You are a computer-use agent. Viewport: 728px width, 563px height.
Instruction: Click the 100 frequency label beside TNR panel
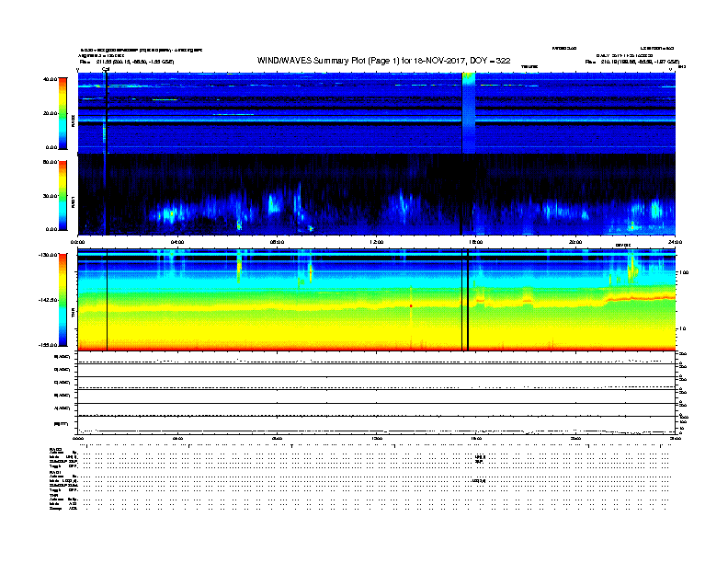[683, 272]
